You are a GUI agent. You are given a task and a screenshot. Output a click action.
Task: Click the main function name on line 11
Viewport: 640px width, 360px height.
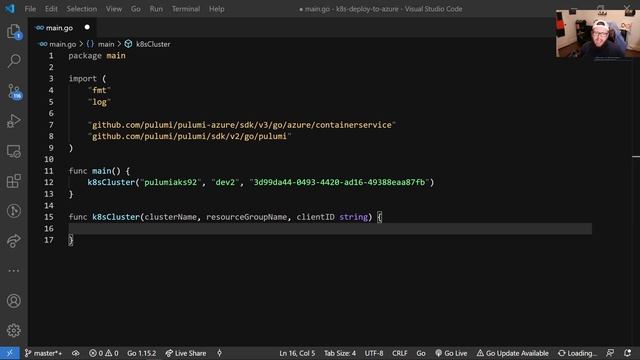pos(101,171)
